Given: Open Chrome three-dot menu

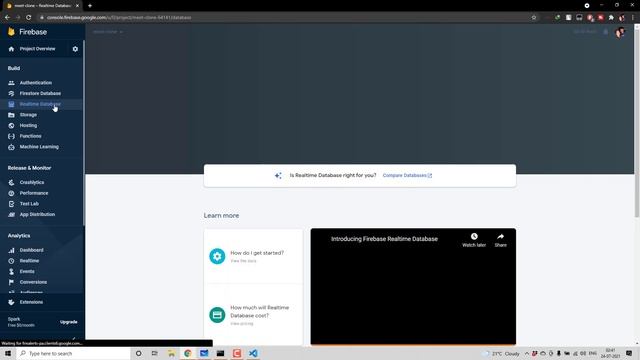Looking at the screenshot, I should (x=633, y=18).
